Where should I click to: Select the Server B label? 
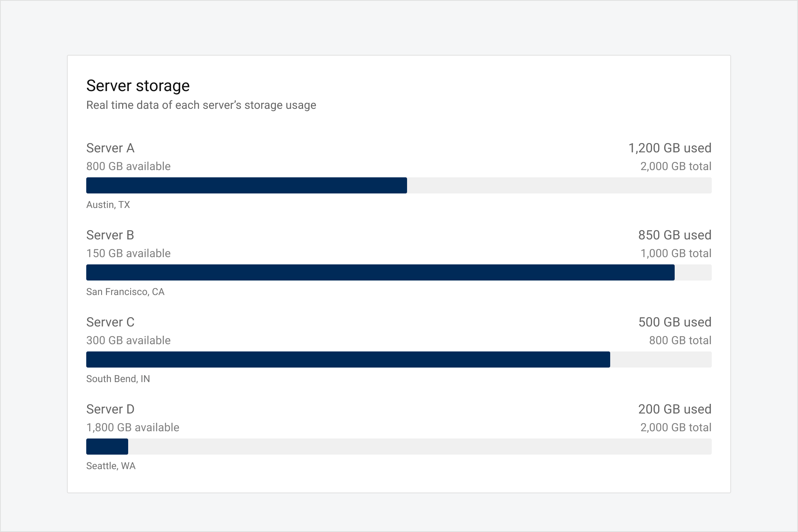point(110,235)
